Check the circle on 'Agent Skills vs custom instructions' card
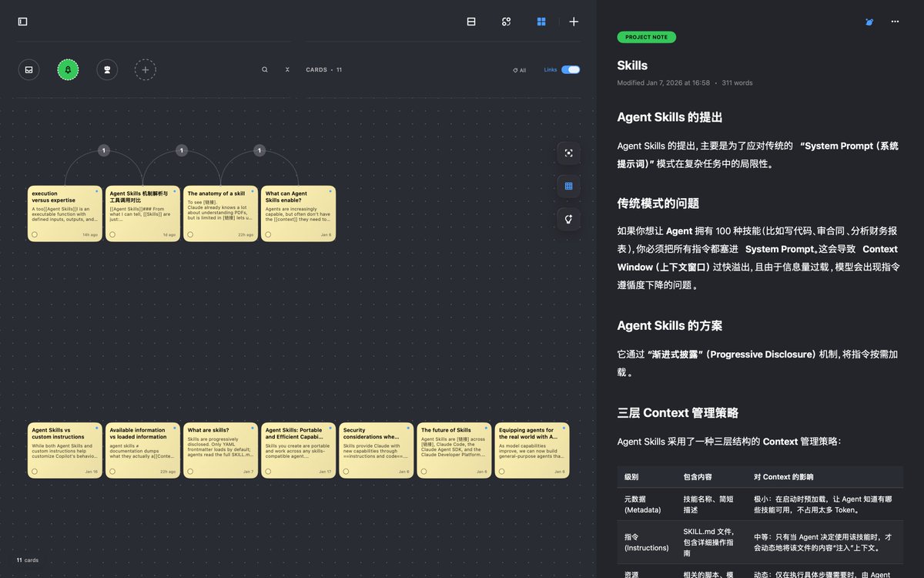This screenshot has height=578, width=924. (35, 471)
